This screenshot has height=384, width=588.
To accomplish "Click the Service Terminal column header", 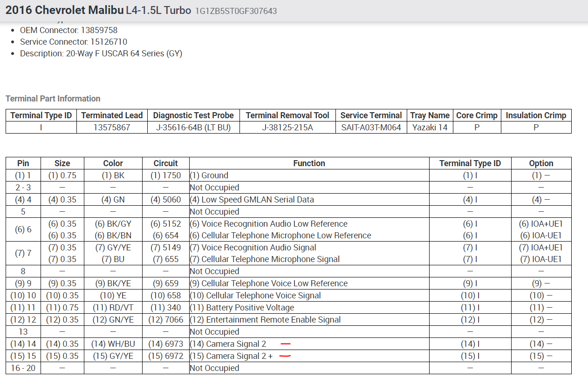I will point(371,115).
